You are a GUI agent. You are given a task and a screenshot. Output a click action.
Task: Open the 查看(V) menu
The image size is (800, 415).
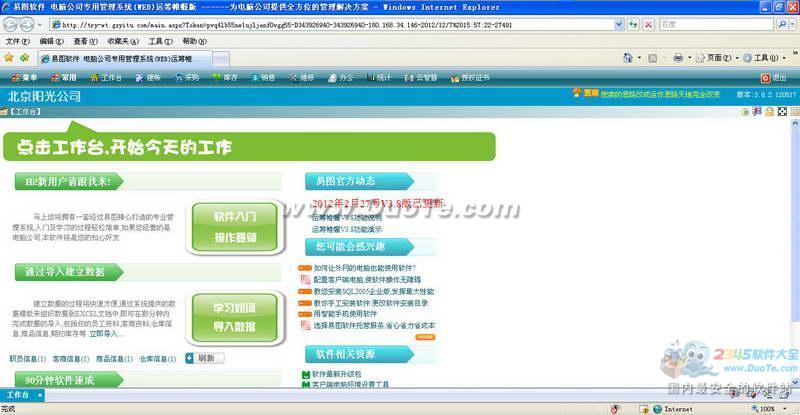click(x=85, y=41)
